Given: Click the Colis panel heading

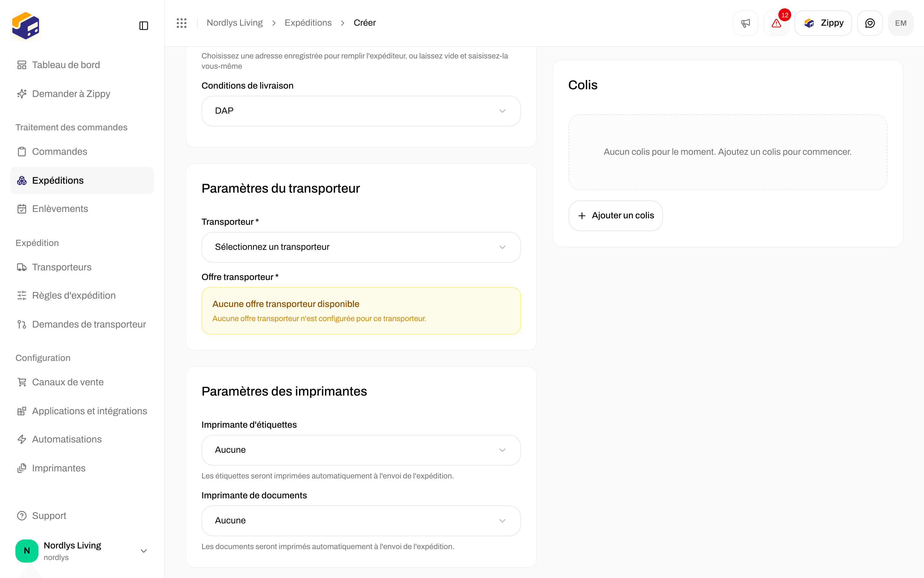Looking at the screenshot, I should click(x=583, y=85).
